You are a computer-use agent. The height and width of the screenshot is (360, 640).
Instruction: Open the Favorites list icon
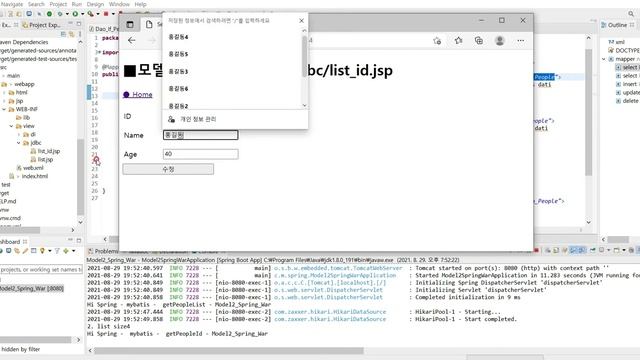click(458, 40)
